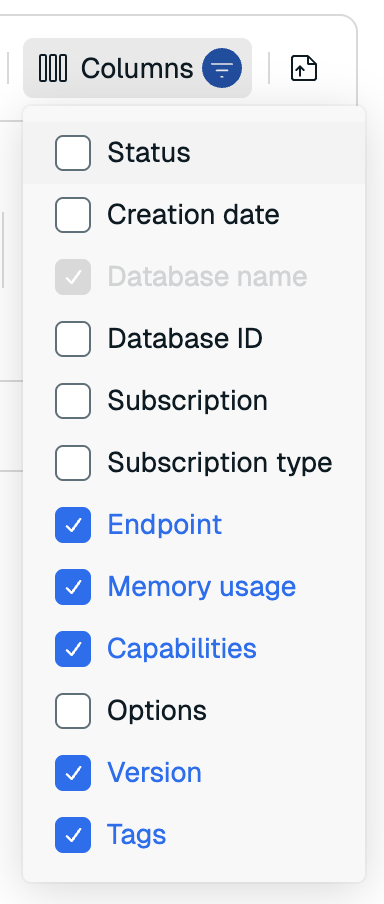Tick the Subscription type checkbox
The width and height of the screenshot is (384, 904).
point(73,462)
